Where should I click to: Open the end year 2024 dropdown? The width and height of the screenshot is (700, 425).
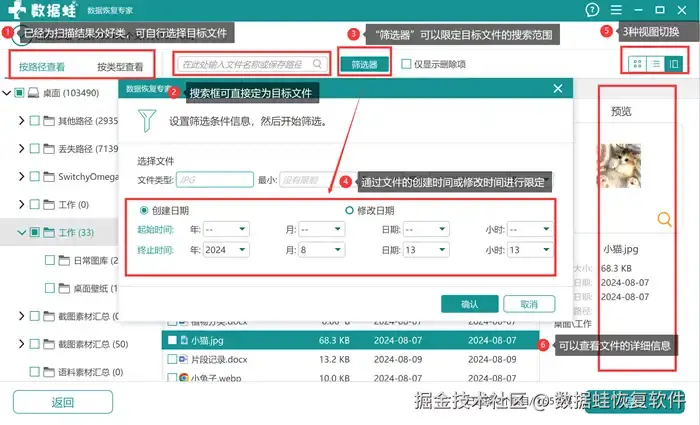(226, 250)
